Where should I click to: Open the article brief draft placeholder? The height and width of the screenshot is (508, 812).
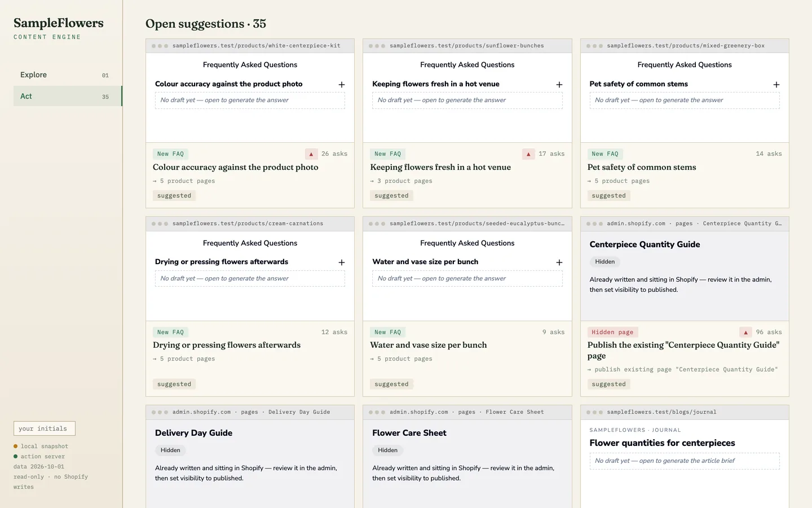click(x=685, y=461)
